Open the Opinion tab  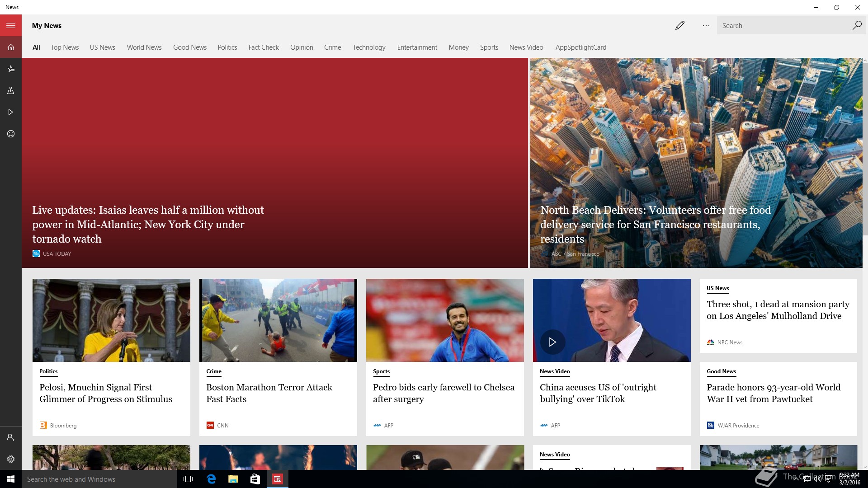(x=302, y=47)
